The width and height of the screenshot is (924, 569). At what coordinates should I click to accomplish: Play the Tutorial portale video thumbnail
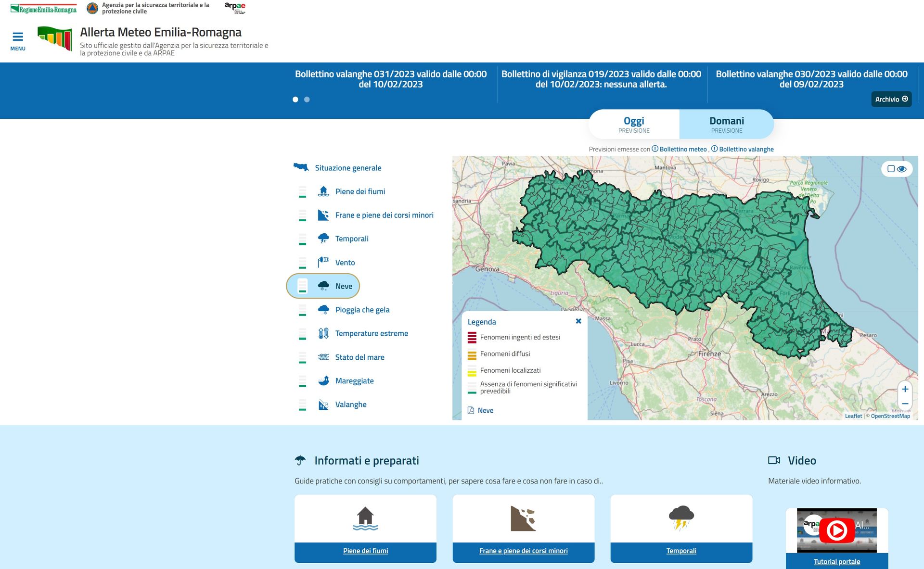[836, 530]
